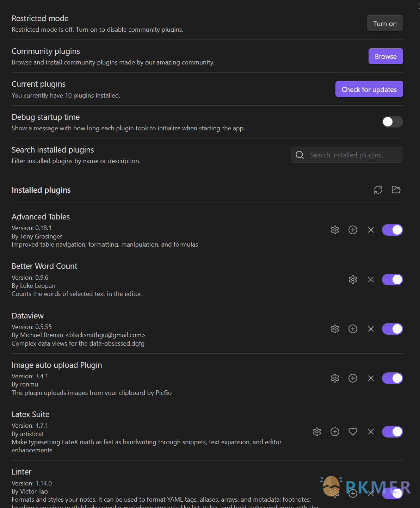The image size is (420, 508).
Task: Select the Latex Suite plugin title
Action: (x=31, y=415)
